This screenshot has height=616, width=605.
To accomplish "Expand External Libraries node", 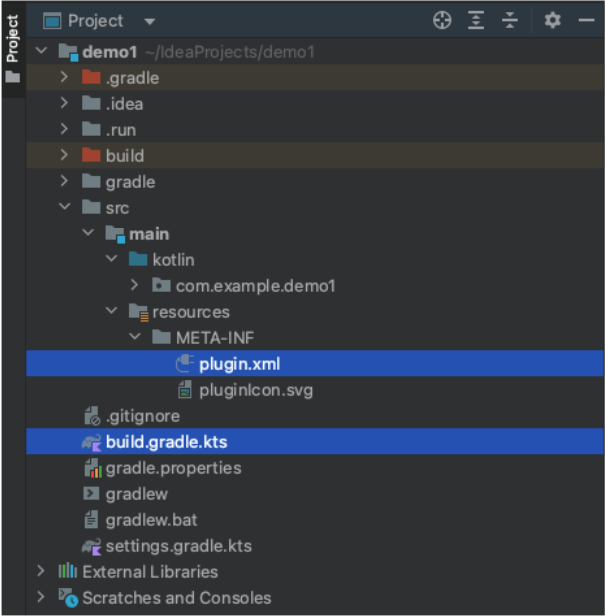I will click(40, 571).
